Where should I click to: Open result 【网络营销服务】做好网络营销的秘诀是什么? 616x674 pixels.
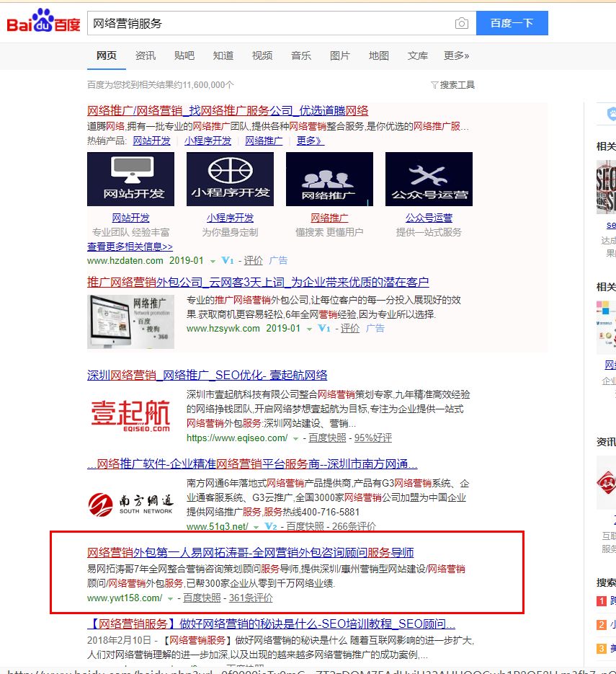[271, 624]
